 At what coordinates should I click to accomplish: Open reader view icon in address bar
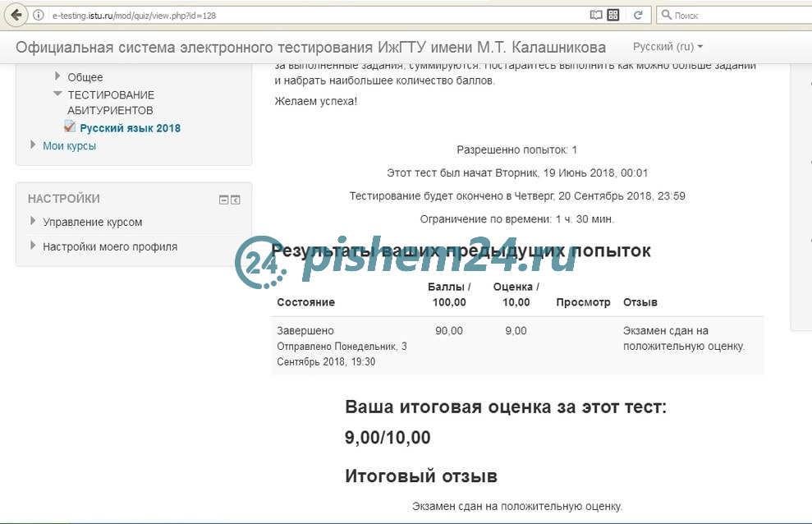point(597,15)
